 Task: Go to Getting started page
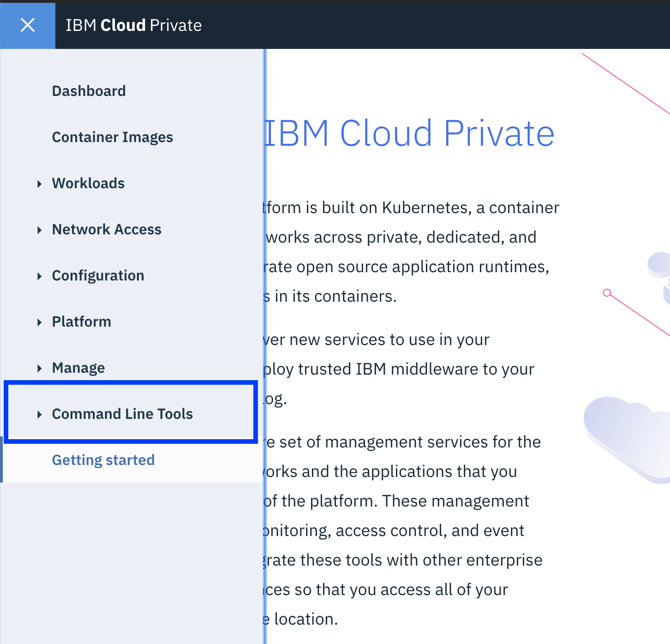coord(103,460)
